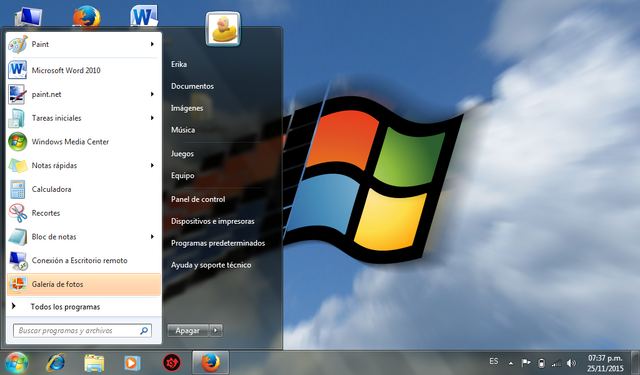Image resolution: width=640 pixels, height=375 pixels.
Task: Open paint.net program icon
Action: click(x=17, y=94)
